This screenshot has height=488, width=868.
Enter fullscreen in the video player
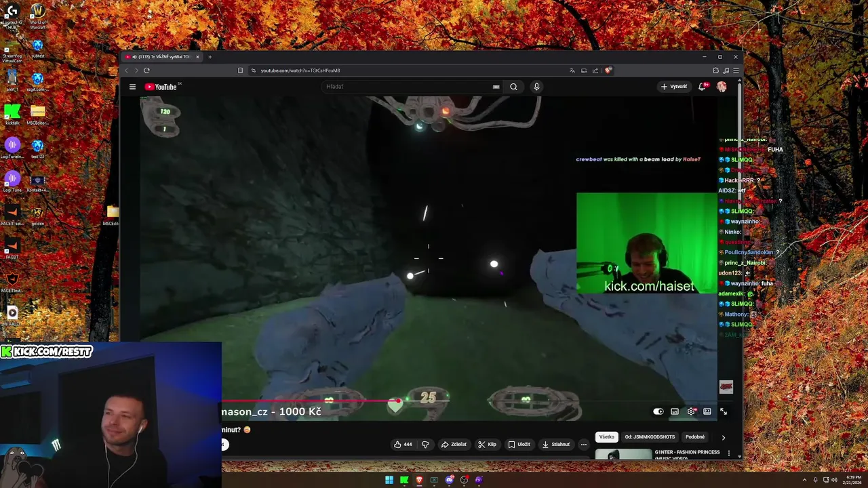pyautogui.click(x=724, y=411)
